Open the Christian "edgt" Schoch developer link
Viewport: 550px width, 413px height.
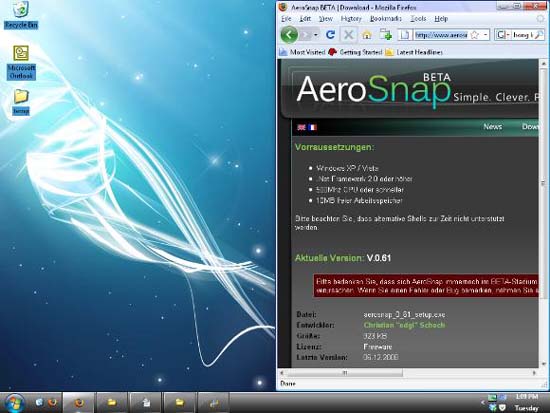[404, 325]
